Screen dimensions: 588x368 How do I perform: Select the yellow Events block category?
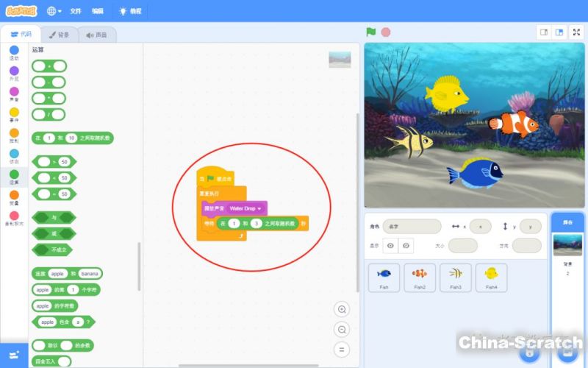[14, 115]
